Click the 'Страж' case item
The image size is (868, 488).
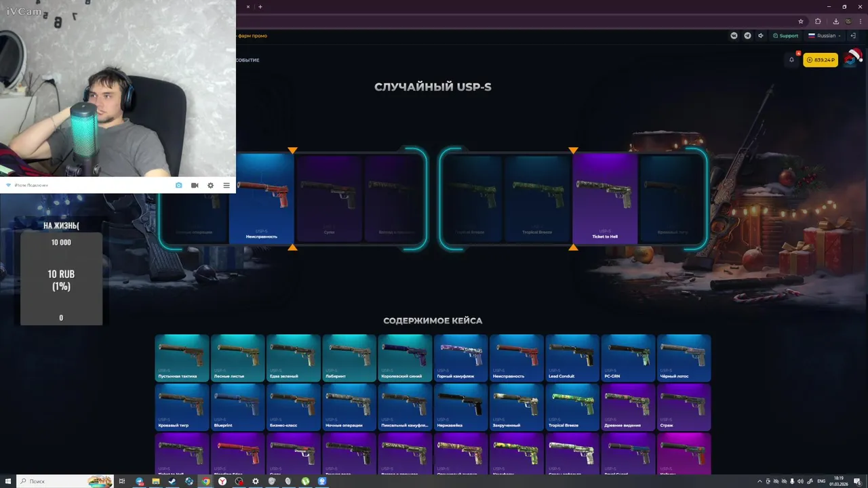(x=684, y=407)
